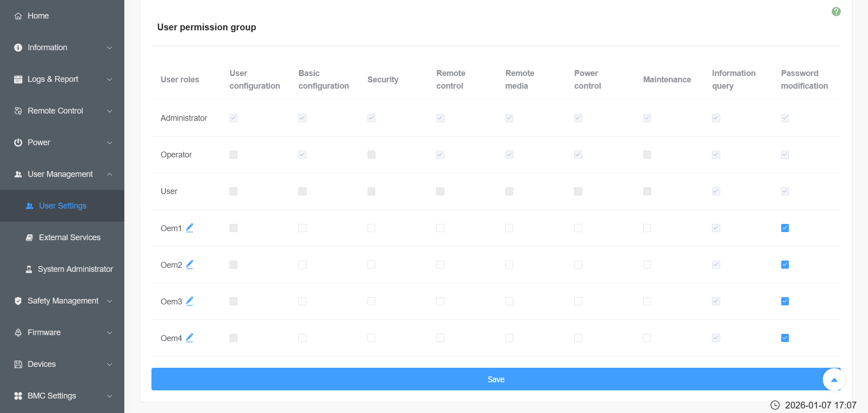Viewport: 868px width, 413px height.
Task: Toggle Oem3 Power control checkbox
Action: point(578,301)
